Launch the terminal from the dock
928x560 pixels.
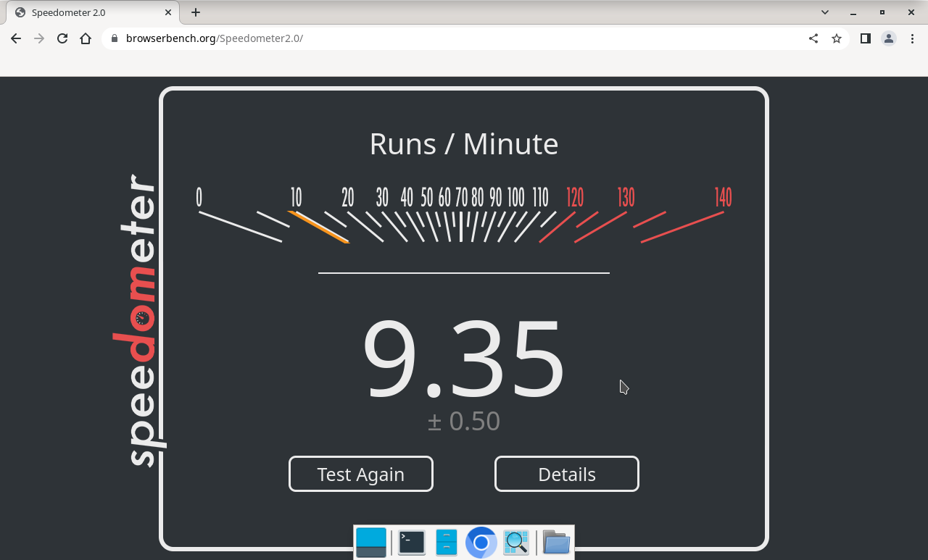pos(412,543)
